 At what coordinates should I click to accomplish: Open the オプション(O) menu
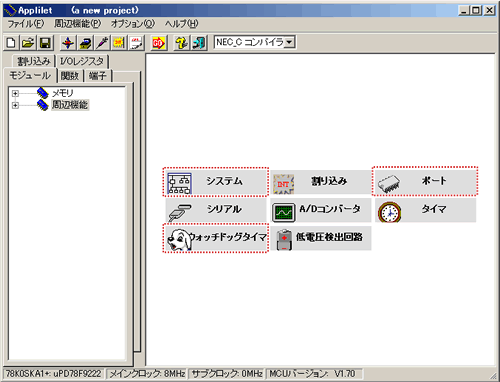(133, 24)
